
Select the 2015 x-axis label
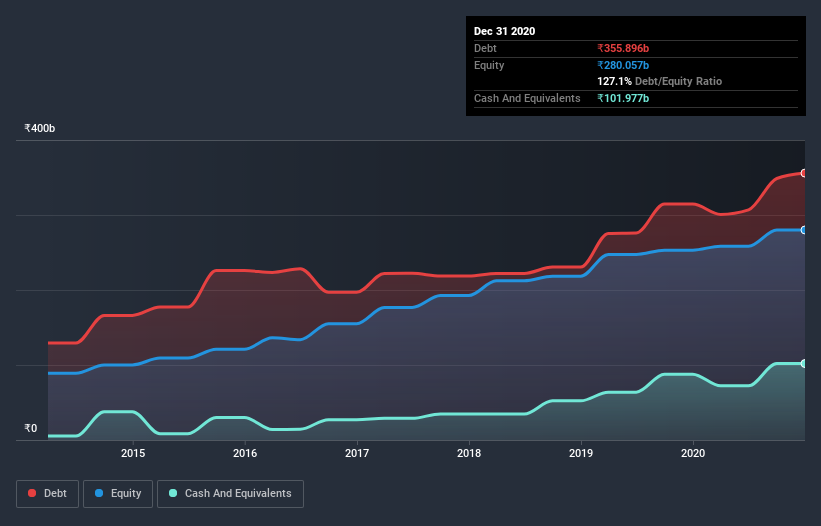coord(133,453)
